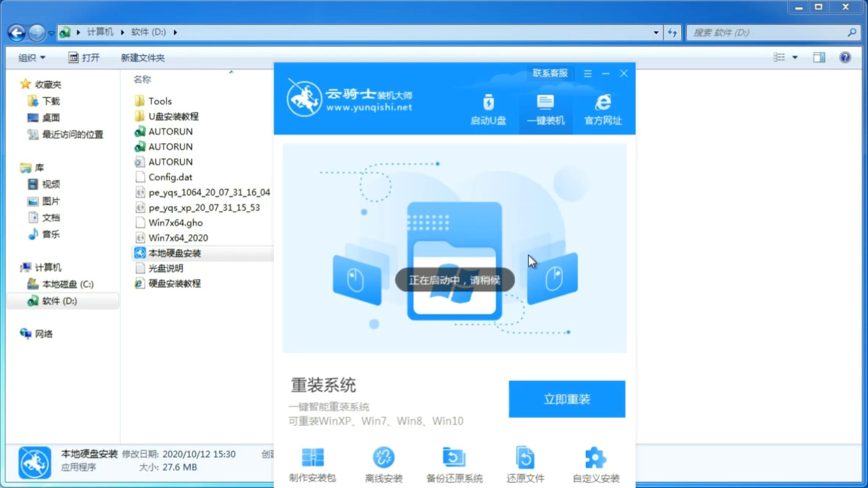Click the 立即重装 (Reinstall Now) button
The image size is (868, 488).
coord(567,399)
